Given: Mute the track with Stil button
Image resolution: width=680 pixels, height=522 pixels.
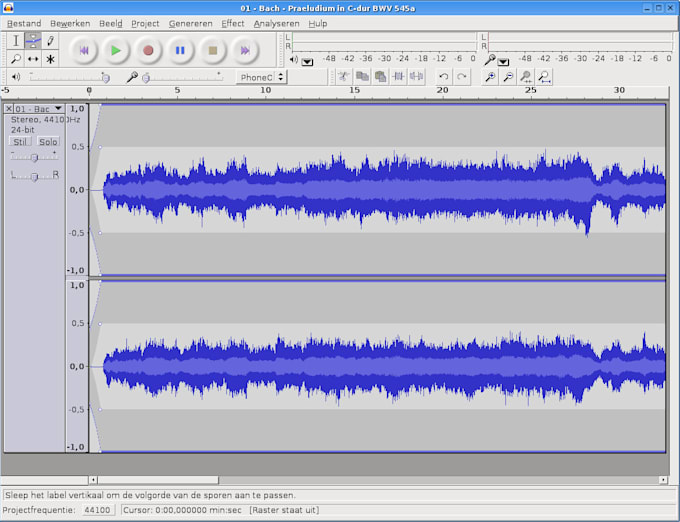Looking at the screenshot, I should click(20, 141).
